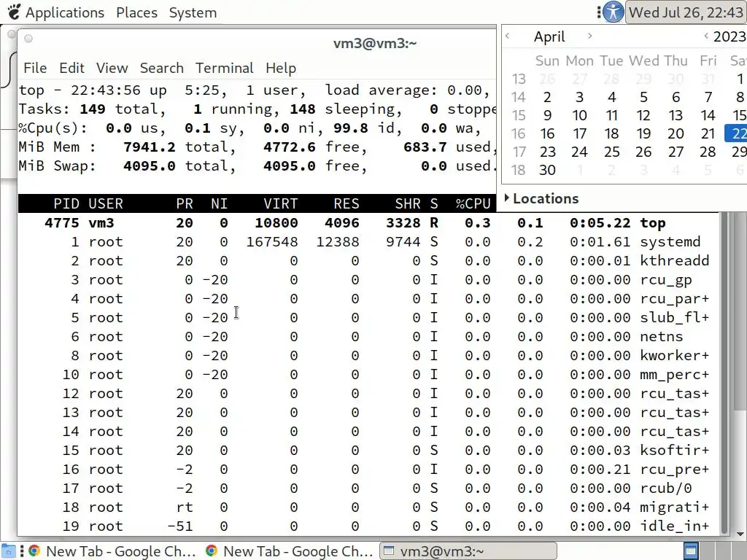Click first Chrome icon in taskbar
This screenshot has height=560, width=747.
tap(34, 551)
